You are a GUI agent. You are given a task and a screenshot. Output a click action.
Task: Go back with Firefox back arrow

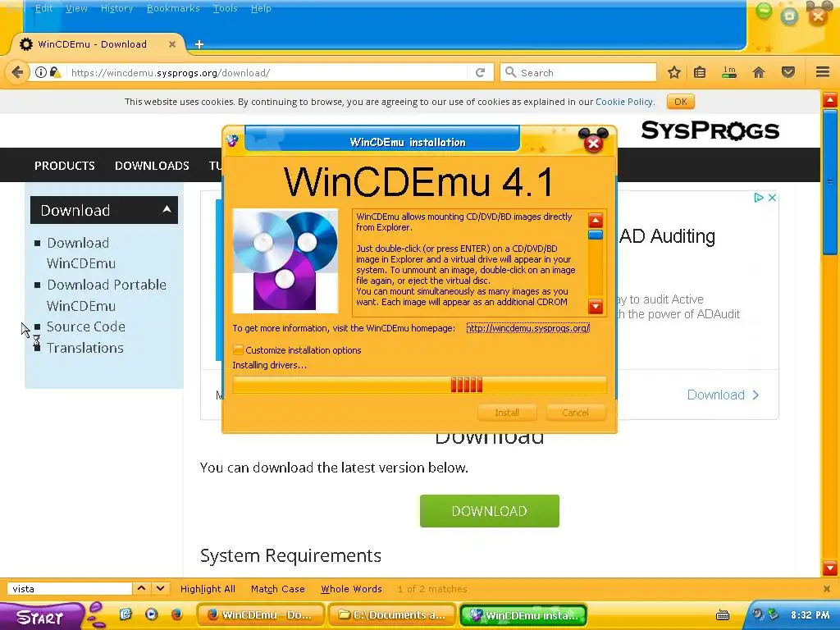17,72
